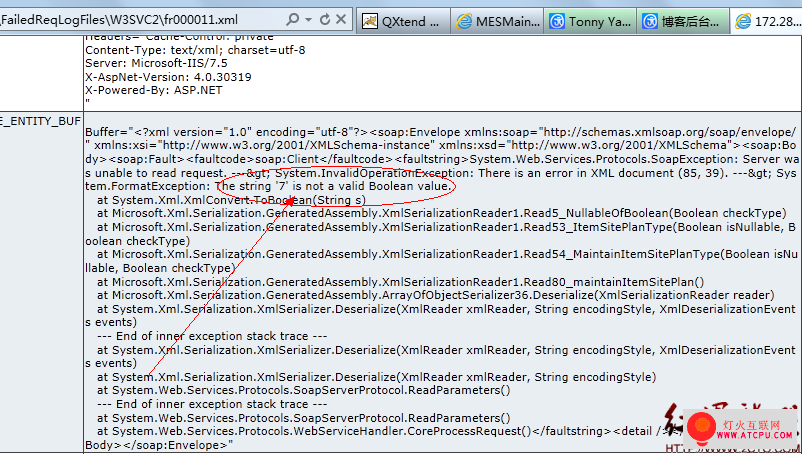Click the IE favicon on MESMain tab
Viewport: 802px width, 454px height.
coord(464,21)
